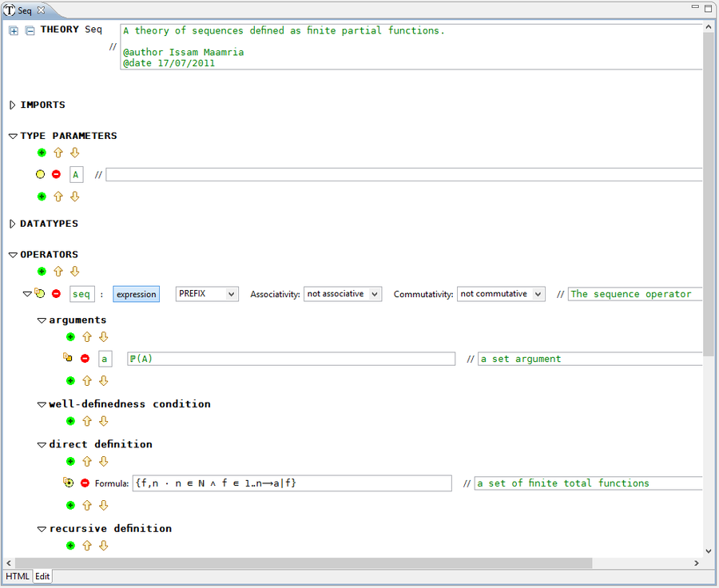Click the empty comment field for type parameter A
Screen dimensions: 719x588
tap(404, 175)
